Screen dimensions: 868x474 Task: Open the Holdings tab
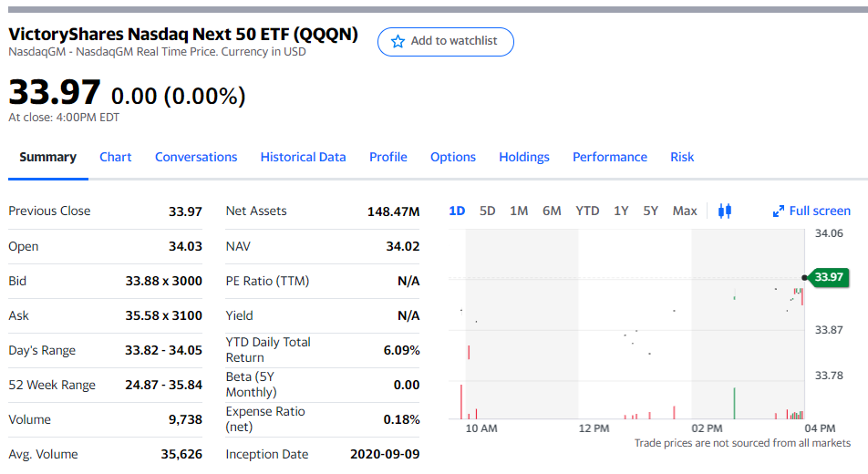pos(524,158)
